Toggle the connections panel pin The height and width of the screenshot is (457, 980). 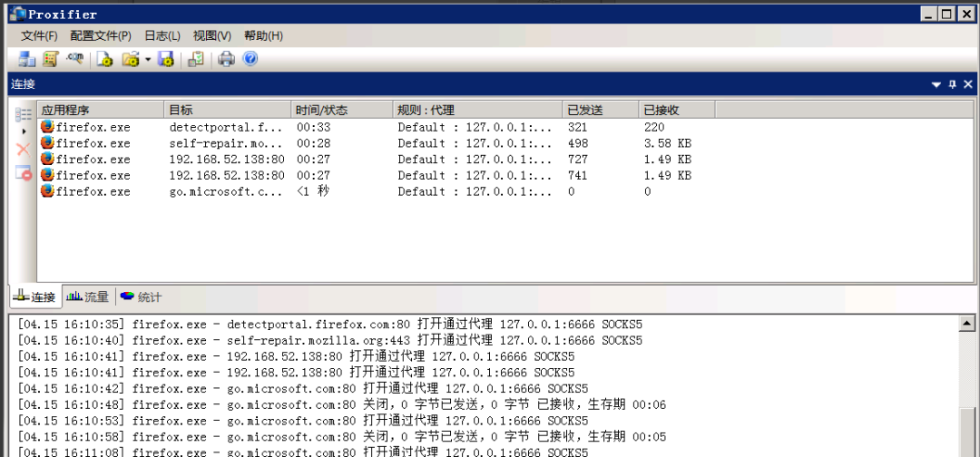click(x=952, y=84)
